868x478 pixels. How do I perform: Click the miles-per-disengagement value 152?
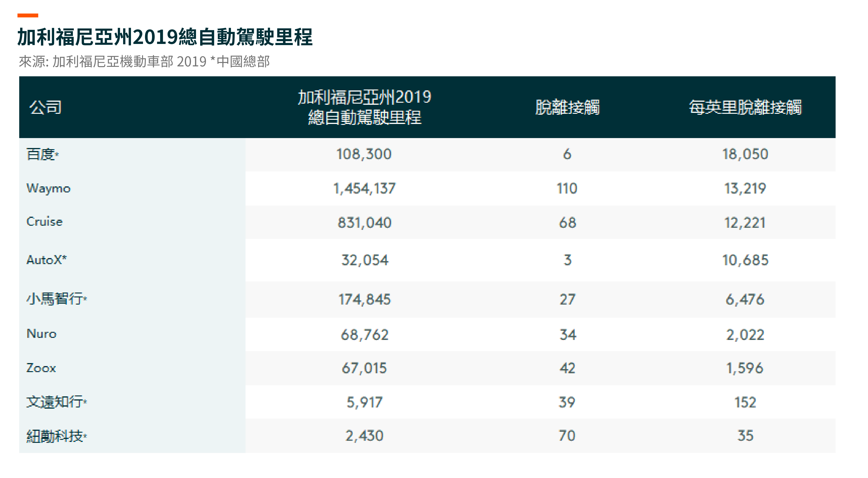click(745, 402)
